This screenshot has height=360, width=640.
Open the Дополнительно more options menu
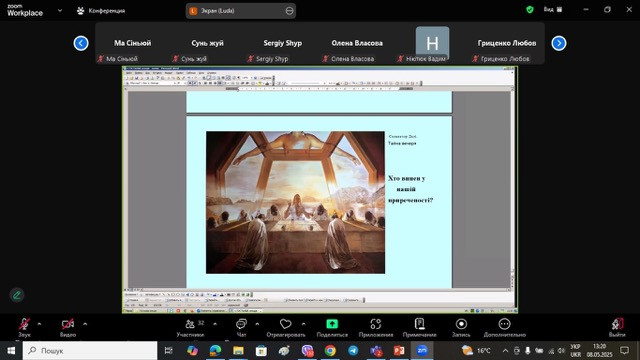click(x=504, y=327)
